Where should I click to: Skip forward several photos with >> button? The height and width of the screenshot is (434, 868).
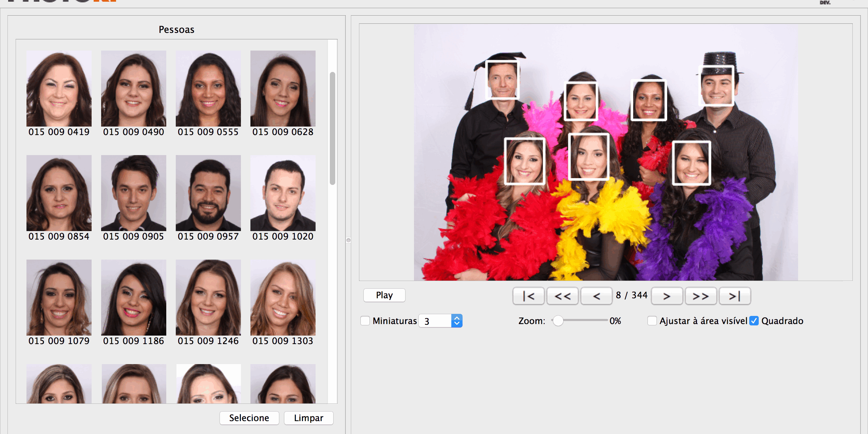tap(700, 296)
